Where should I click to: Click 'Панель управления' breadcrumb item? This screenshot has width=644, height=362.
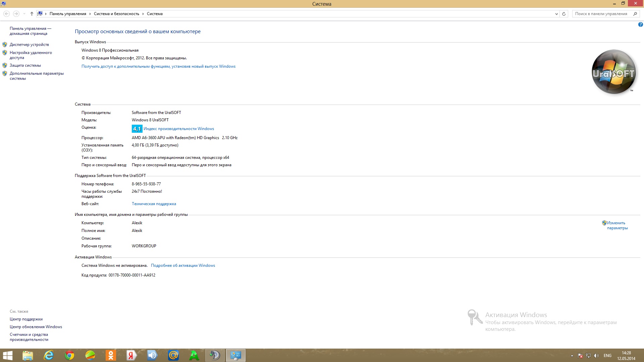click(68, 14)
